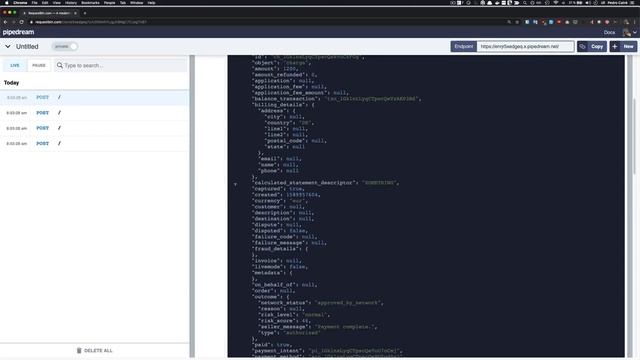This screenshot has width=640, height=360.
Task: Open Spotlight search in menu bar
Action: (x=524, y=2)
